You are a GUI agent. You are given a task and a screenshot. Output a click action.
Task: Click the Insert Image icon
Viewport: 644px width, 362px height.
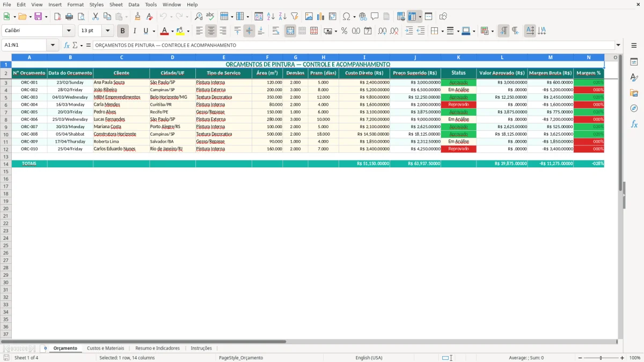coord(309,17)
